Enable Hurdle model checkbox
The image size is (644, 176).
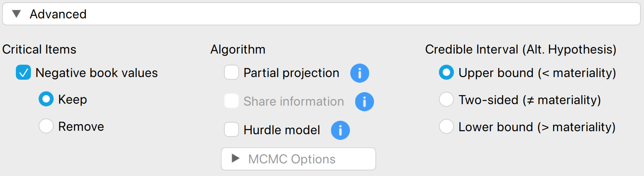coord(232,130)
